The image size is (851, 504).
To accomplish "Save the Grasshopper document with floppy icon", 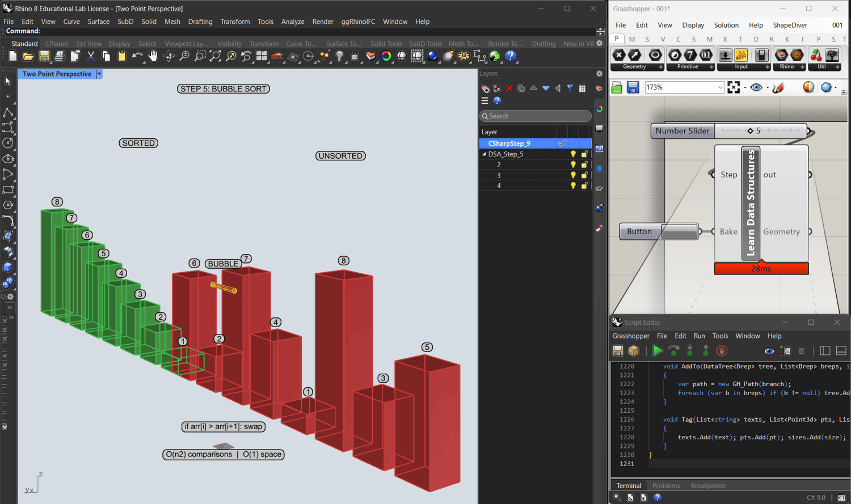I will [x=633, y=87].
